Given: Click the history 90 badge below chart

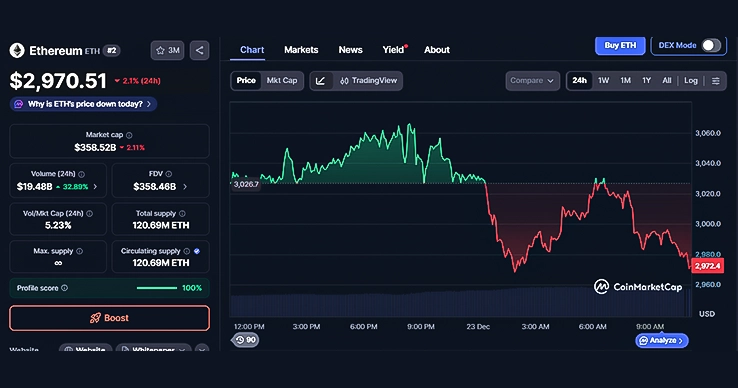Looking at the screenshot, I should click(x=245, y=340).
